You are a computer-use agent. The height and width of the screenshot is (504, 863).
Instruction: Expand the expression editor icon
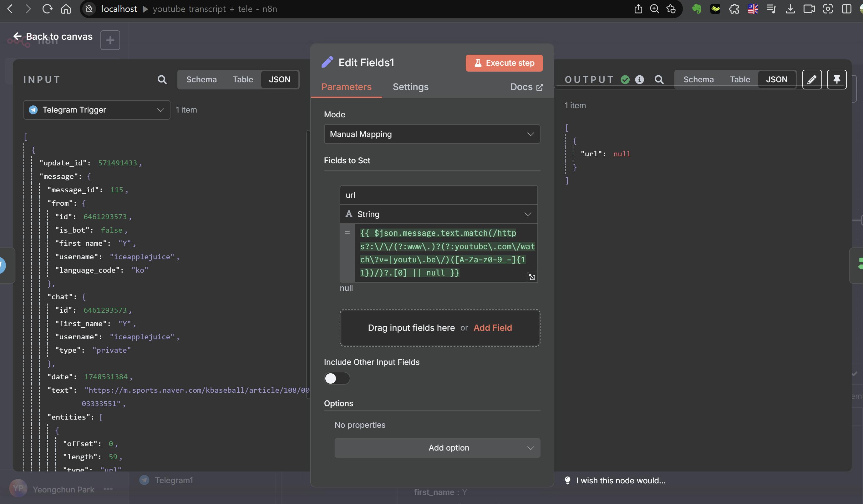tap(532, 277)
